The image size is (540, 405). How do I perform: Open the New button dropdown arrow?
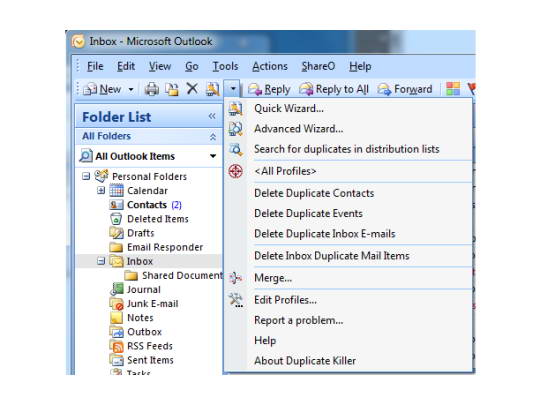tap(131, 89)
